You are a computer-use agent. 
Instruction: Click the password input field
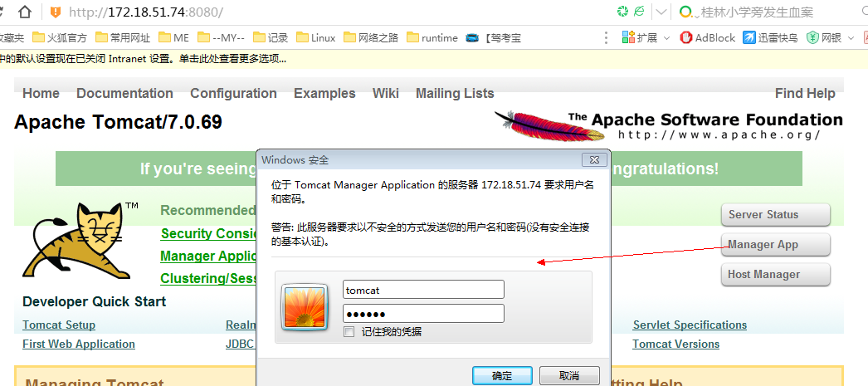[x=423, y=314]
